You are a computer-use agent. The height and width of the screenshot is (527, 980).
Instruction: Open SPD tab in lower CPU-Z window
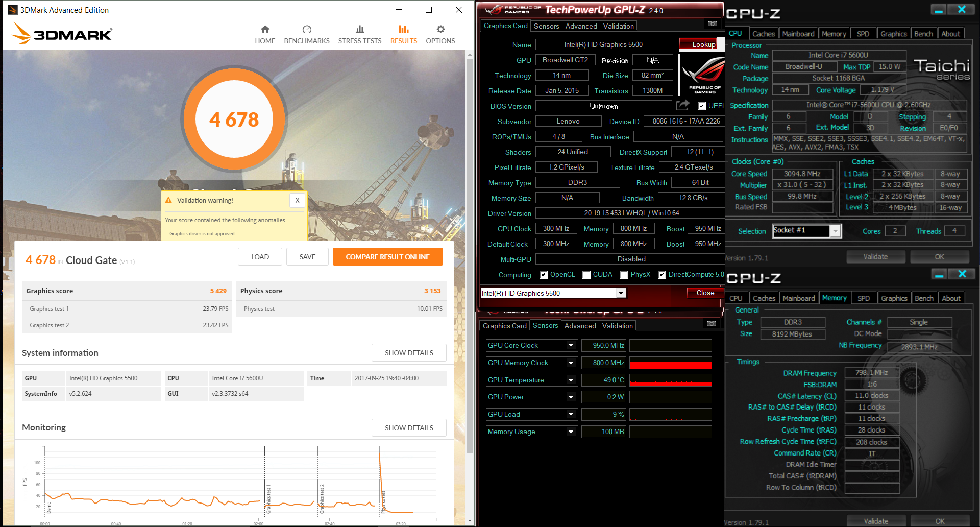click(x=864, y=298)
